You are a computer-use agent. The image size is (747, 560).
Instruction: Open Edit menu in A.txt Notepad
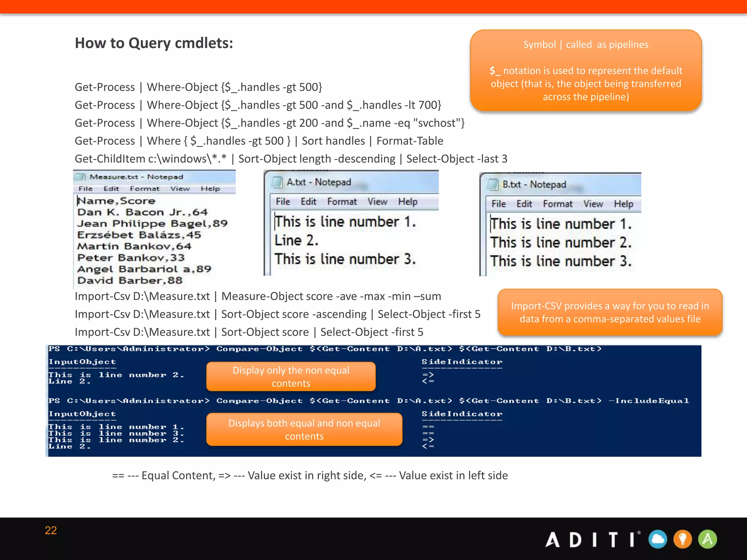(309, 202)
